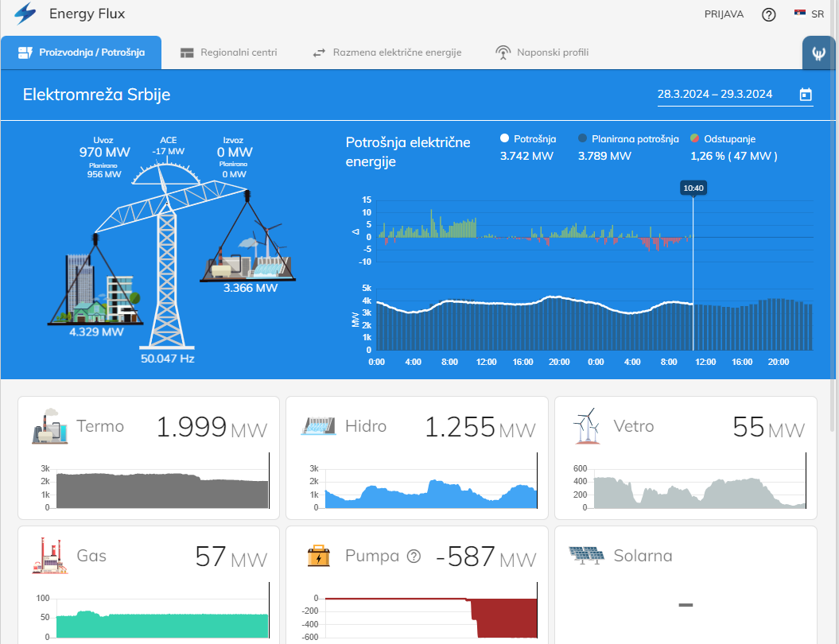Open the SR language selector

click(x=809, y=14)
